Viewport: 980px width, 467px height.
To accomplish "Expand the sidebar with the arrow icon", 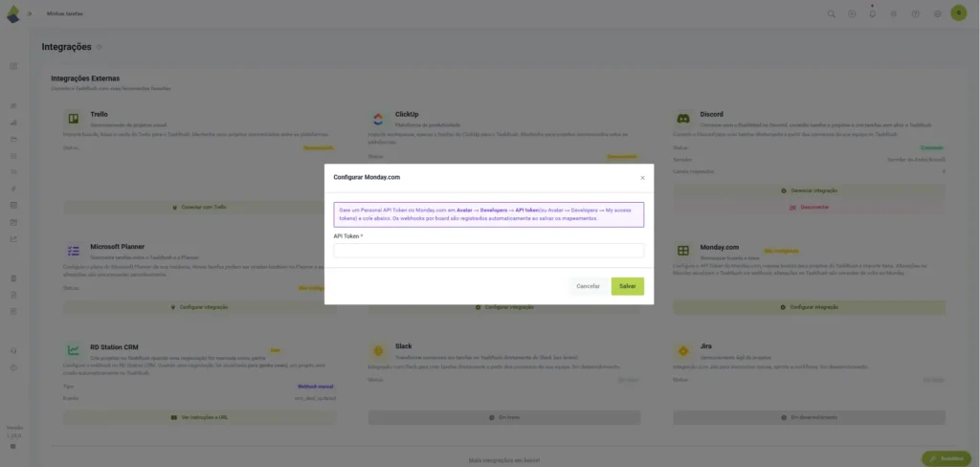I will point(30,13).
